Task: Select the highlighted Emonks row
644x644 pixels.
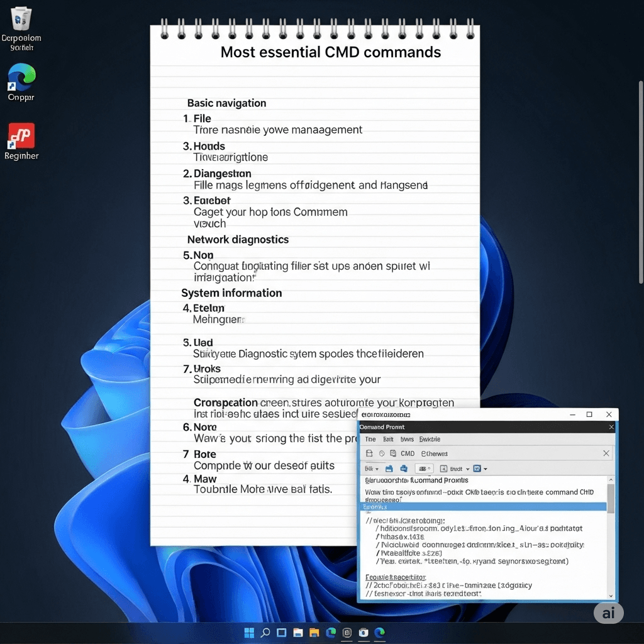Action: 484,507
